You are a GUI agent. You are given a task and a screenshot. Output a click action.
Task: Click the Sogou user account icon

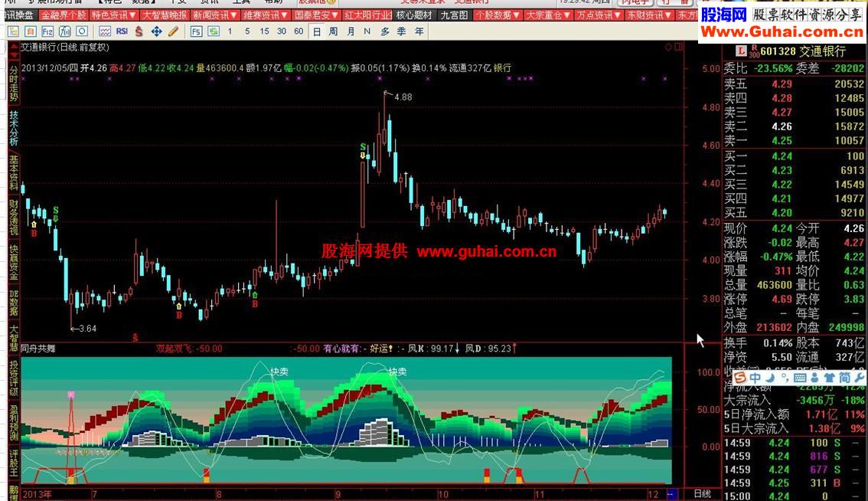(x=814, y=378)
